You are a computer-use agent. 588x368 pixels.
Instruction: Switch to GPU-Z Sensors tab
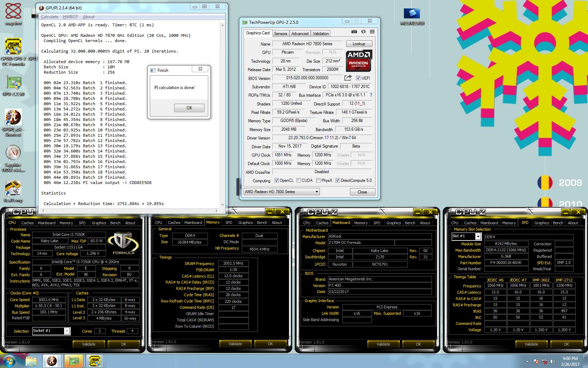[280, 34]
